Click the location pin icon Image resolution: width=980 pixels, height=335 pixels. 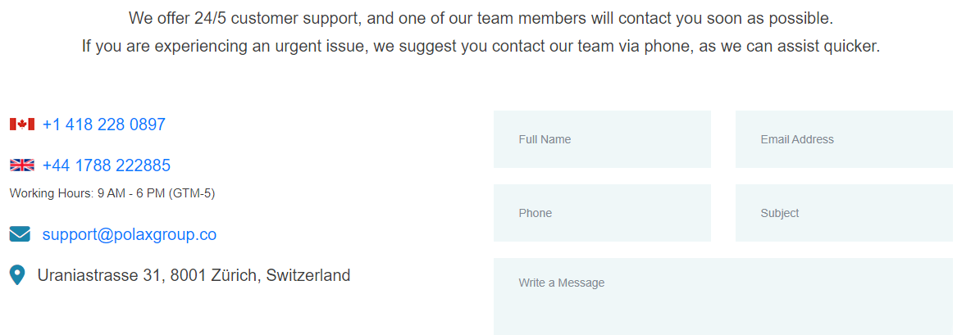(x=17, y=275)
